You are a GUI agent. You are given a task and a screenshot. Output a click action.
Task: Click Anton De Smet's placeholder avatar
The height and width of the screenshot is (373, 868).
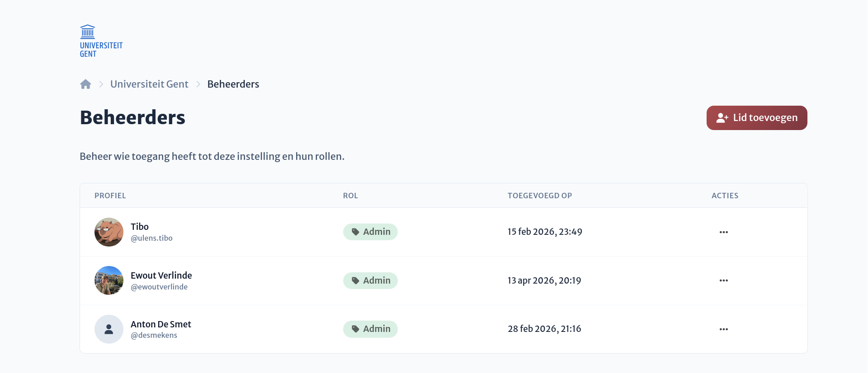click(109, 329)
